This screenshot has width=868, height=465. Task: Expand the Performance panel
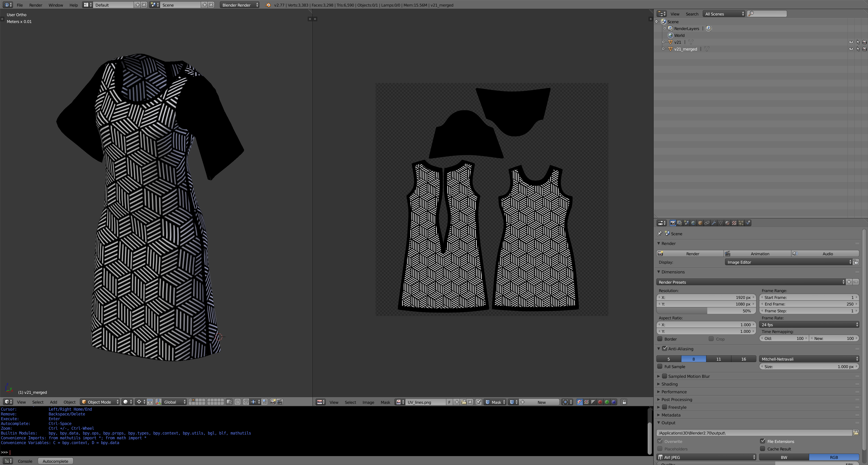[x=674, y=392]
